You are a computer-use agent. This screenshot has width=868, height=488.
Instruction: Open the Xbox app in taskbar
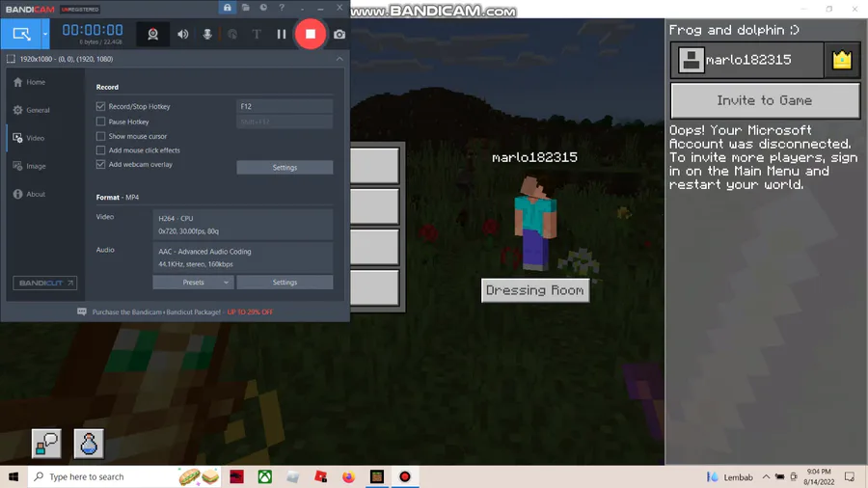pyautogui.click(x=264, y=476)
